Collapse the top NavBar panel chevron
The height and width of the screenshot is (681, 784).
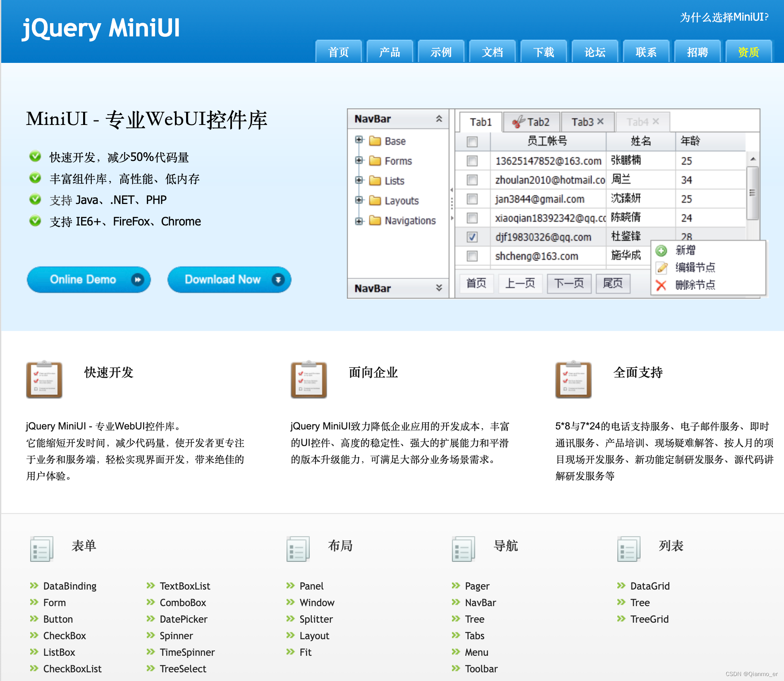439,119
